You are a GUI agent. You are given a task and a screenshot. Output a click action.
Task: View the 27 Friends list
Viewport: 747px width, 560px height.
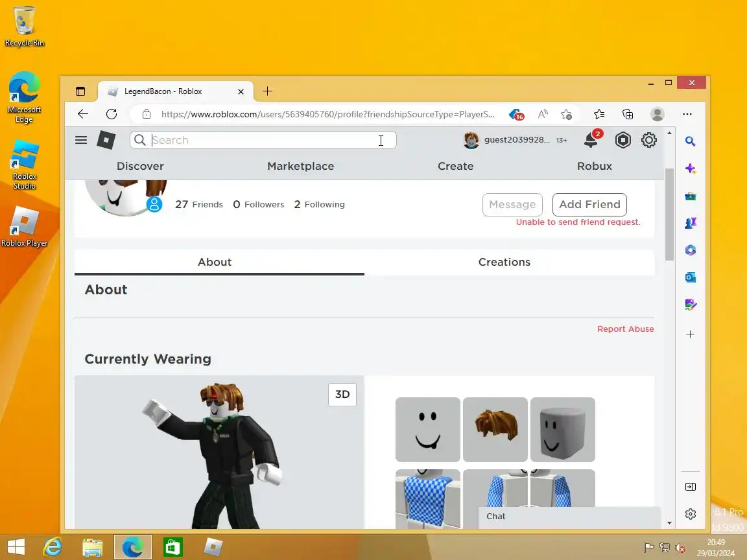point(198,204)
